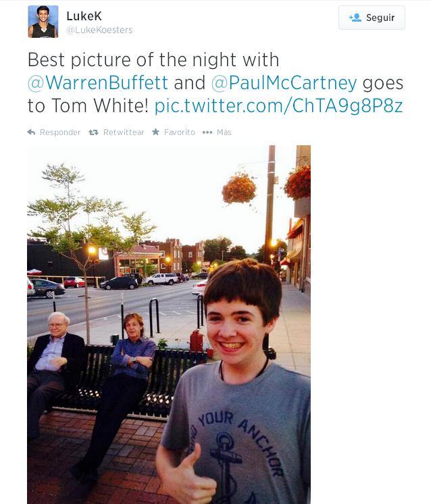Click the add-person icon in Seguir button
The height and width of the screenshot is (504, 431).
tap(355, 18)
